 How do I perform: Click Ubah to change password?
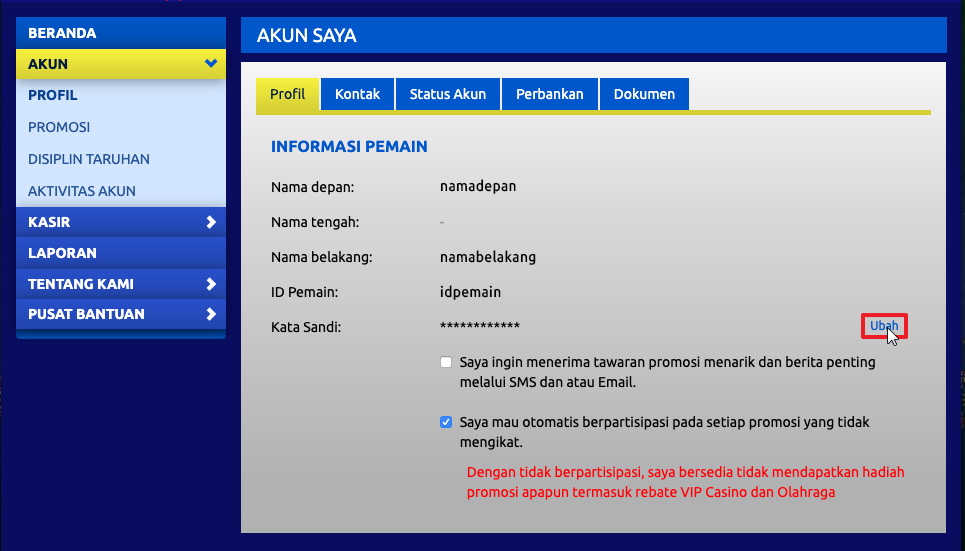click(x=884, y=326)
